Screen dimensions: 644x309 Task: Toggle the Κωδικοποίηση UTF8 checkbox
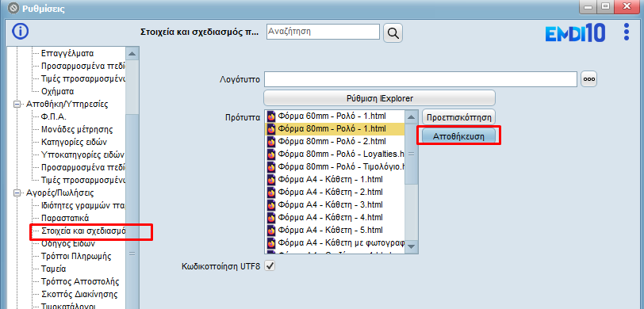point(270,266)
